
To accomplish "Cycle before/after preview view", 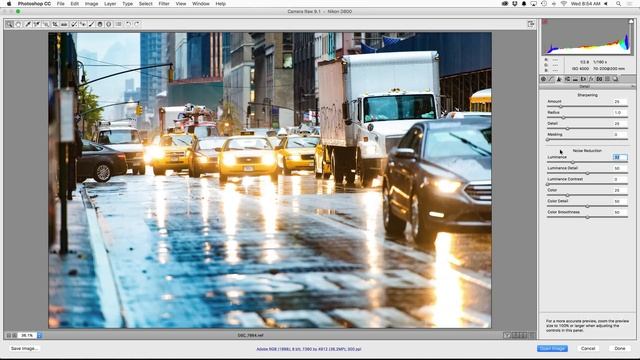I will 507,336.
